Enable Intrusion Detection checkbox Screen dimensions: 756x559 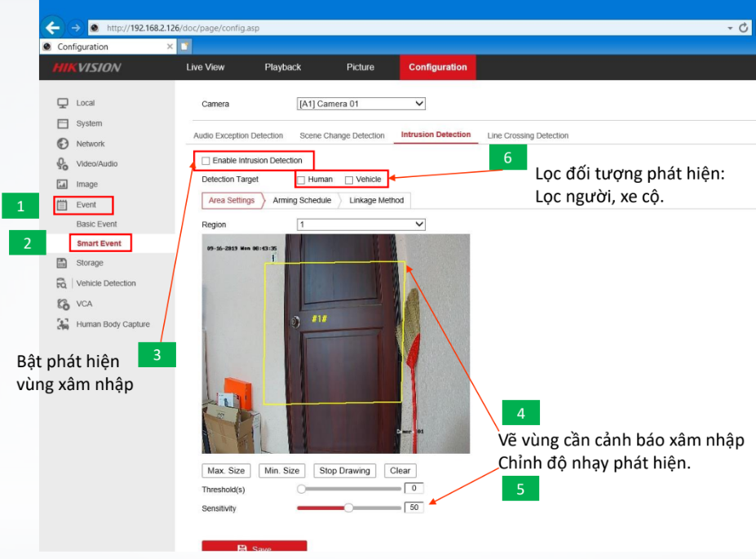[206, 161]
